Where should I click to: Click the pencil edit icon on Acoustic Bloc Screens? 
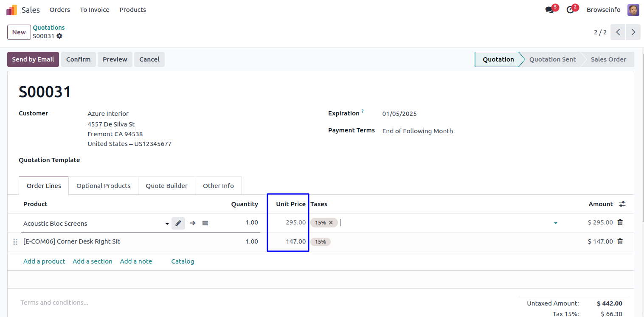pos(178,223)
